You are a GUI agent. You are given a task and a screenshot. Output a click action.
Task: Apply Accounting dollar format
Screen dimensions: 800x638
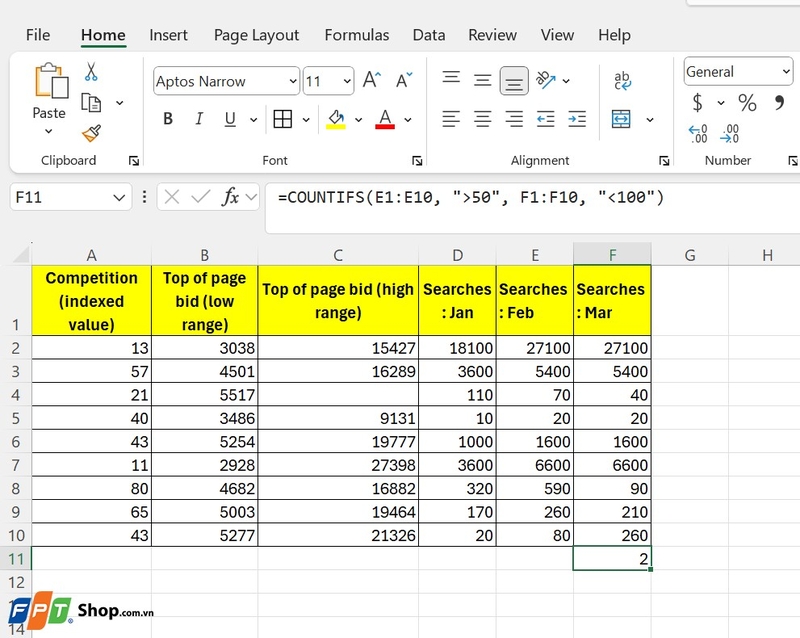click(x=697, y=103)
